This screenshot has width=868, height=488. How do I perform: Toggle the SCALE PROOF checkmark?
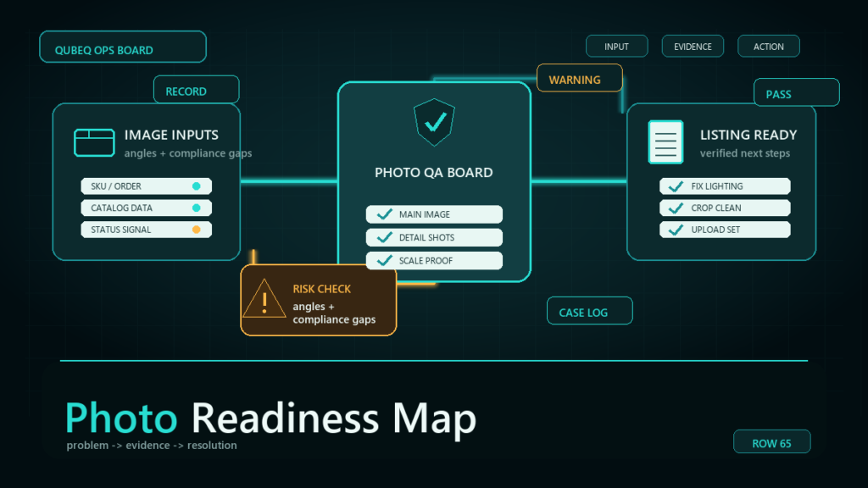pyautogui.click(x=384, y=261)
